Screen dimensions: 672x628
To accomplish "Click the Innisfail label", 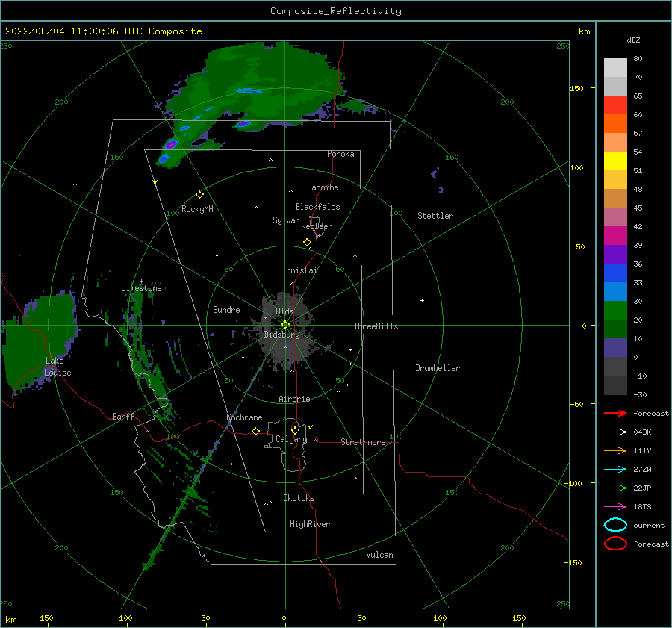I will 302,270.
